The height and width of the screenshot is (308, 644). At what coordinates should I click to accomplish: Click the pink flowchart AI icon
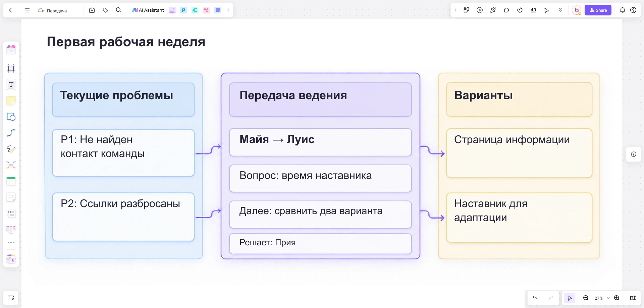point(206,10)
